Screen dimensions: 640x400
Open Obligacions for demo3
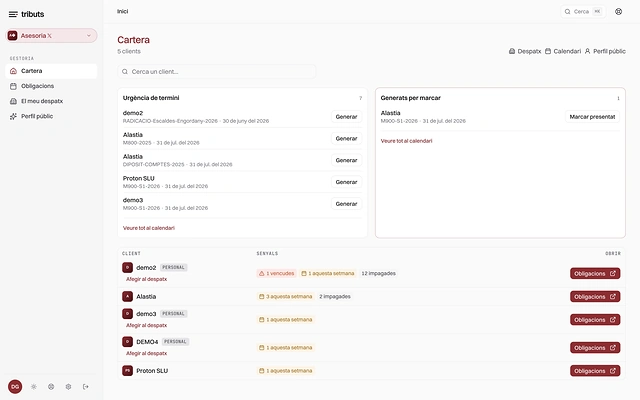click(x=595, y=320)
